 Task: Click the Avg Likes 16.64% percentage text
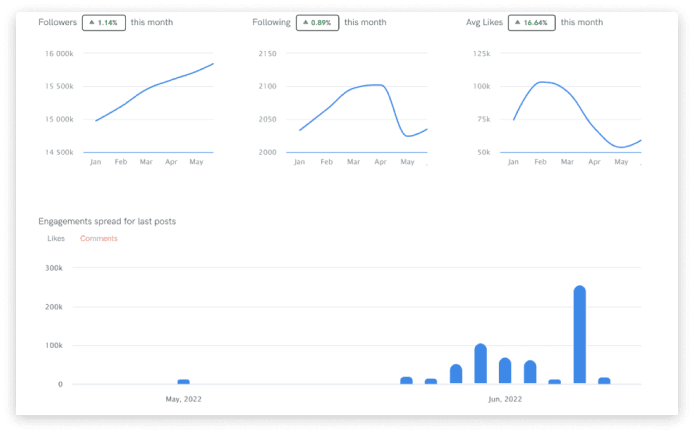[x=537, y=22]
